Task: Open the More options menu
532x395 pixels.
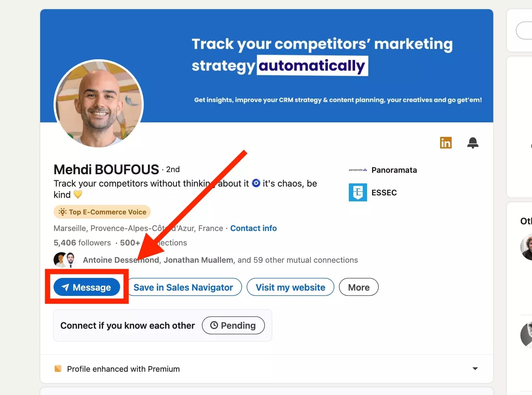Action: click(358, 287)
